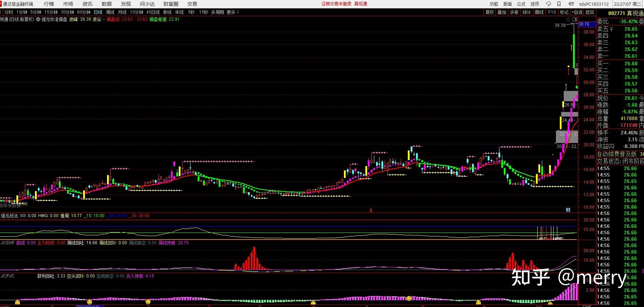Open the 资讯 menu
Image resolution: width=644 pixels, height=307 pixels.
(87, 4)
